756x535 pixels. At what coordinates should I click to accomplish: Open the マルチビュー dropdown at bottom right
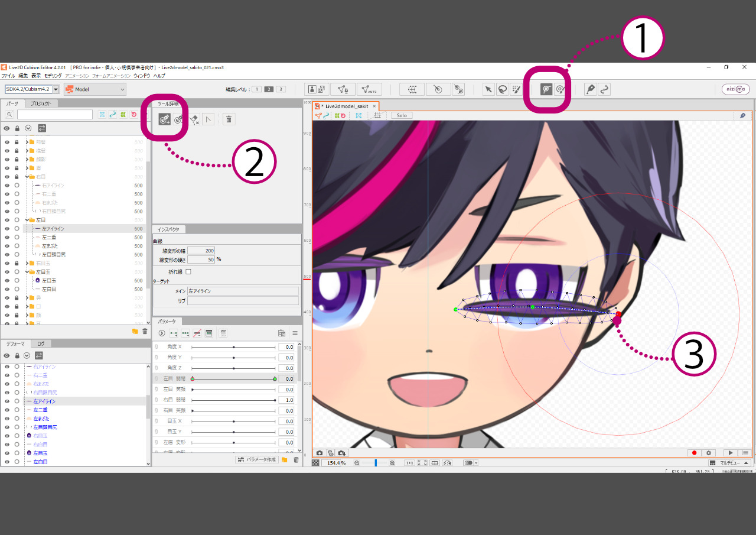coord(729,463)
